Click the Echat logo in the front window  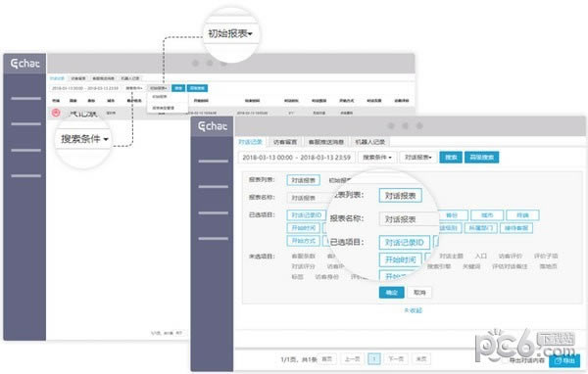point(213,126)
